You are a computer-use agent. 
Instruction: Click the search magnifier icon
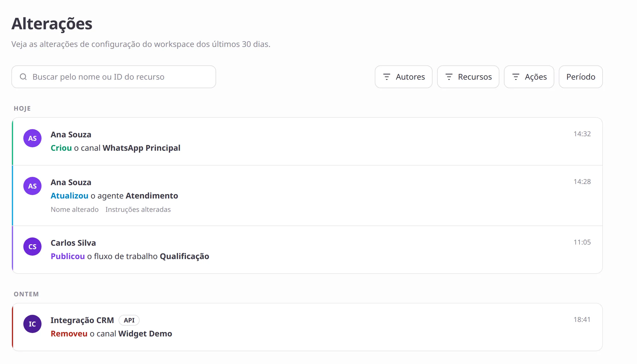[23, 77]
